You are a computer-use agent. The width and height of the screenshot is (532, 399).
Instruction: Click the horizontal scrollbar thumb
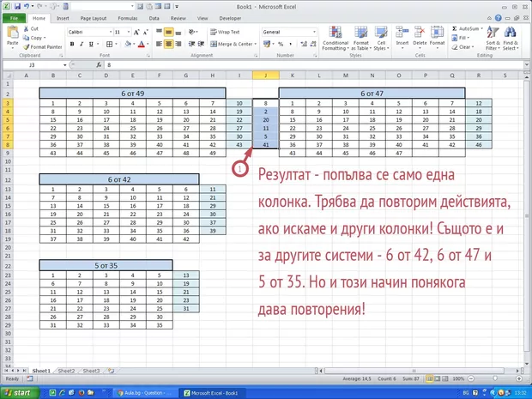(x=414, y=371)
